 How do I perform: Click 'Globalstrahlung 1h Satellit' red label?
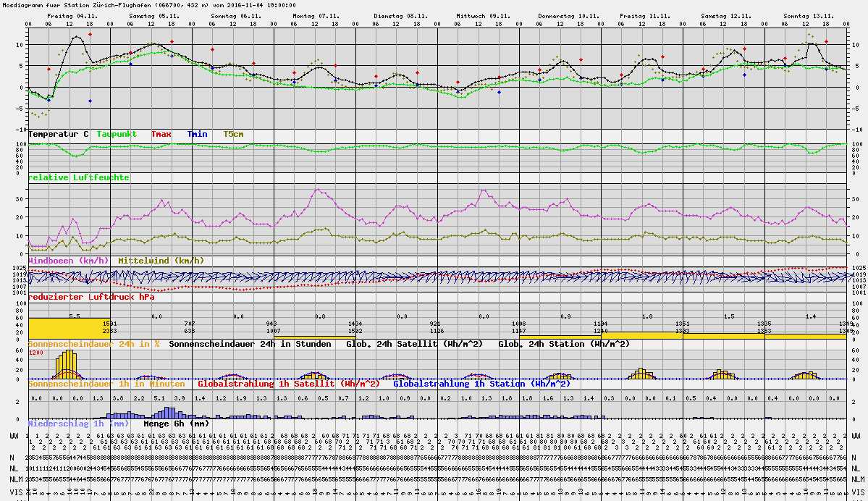pyautogui.click(x=289, y=384)
